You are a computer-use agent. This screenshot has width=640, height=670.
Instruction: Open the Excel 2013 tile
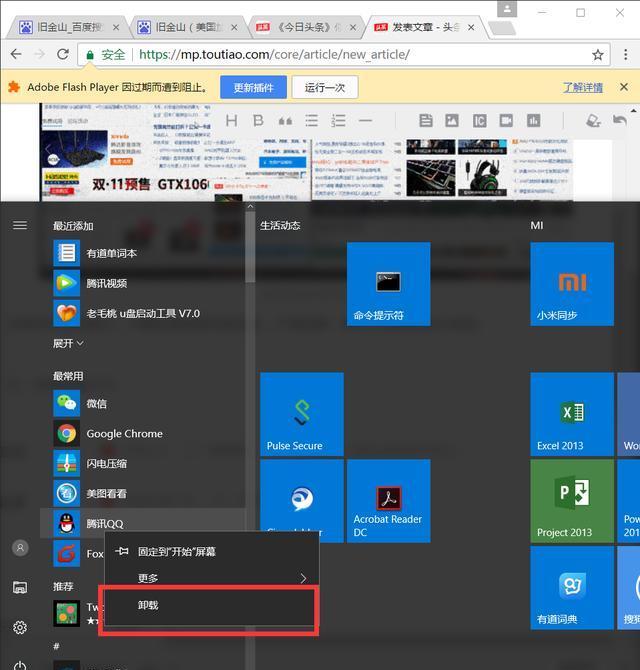pos(572,414)
